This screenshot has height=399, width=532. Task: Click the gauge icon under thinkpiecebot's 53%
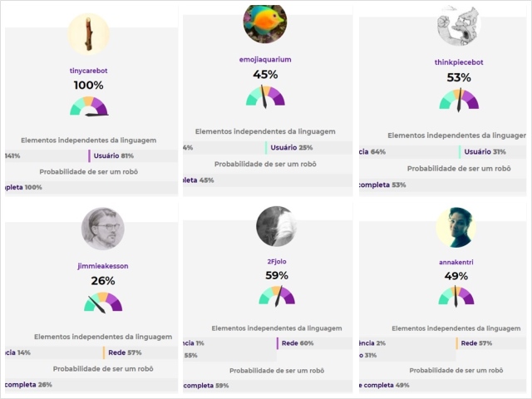(458, 99)
